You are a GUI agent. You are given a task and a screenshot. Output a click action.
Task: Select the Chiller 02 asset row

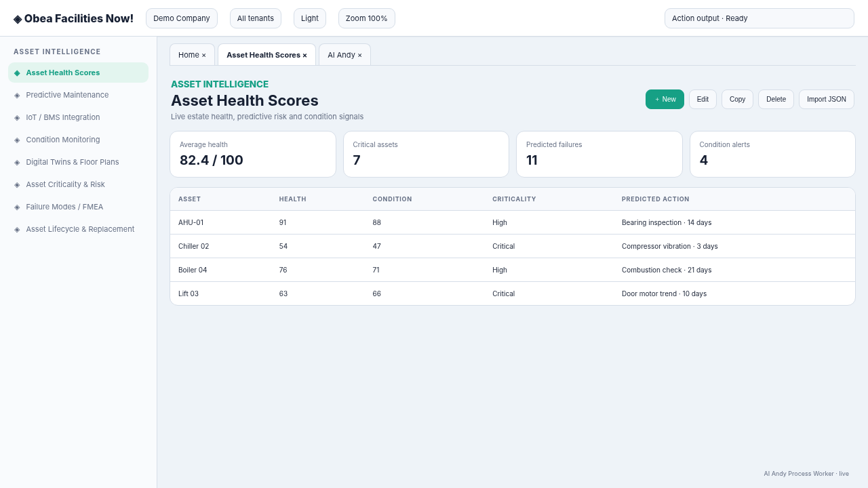[513, 246]
